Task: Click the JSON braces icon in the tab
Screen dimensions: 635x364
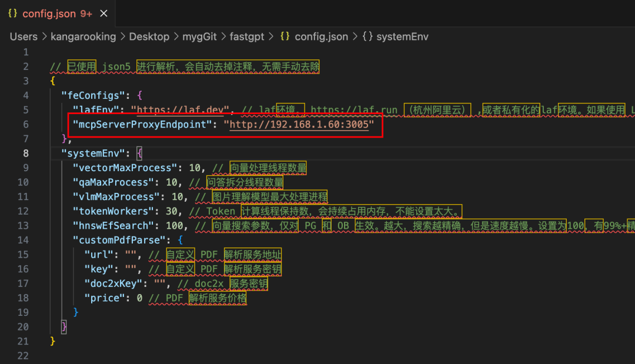Action: click(13, 13)
